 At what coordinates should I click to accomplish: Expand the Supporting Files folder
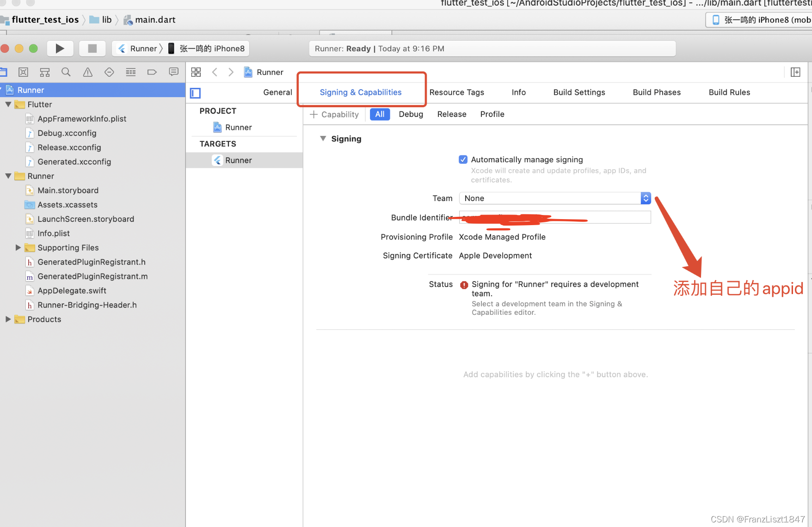(18, 248)
